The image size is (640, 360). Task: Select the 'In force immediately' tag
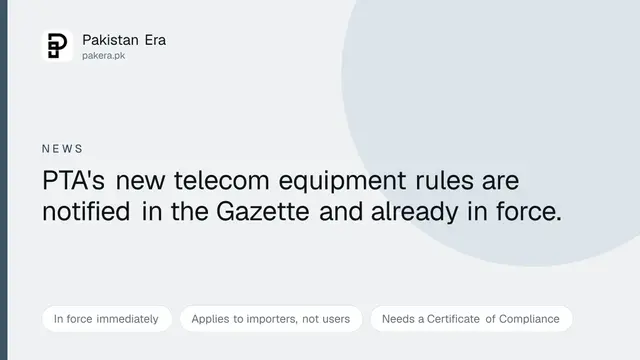[107, 319]
